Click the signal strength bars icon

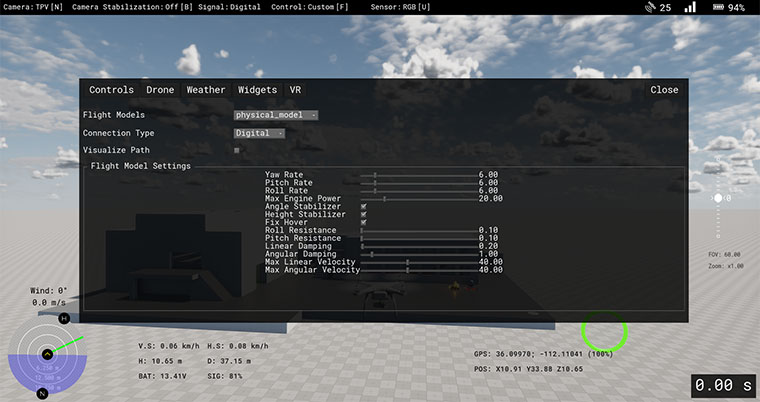tap(690, 7)
